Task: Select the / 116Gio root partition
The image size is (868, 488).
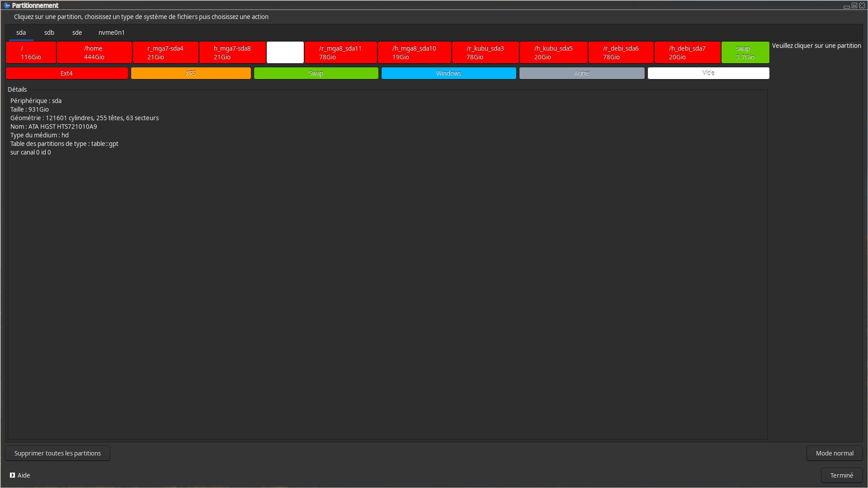Action: pos(31,52)
